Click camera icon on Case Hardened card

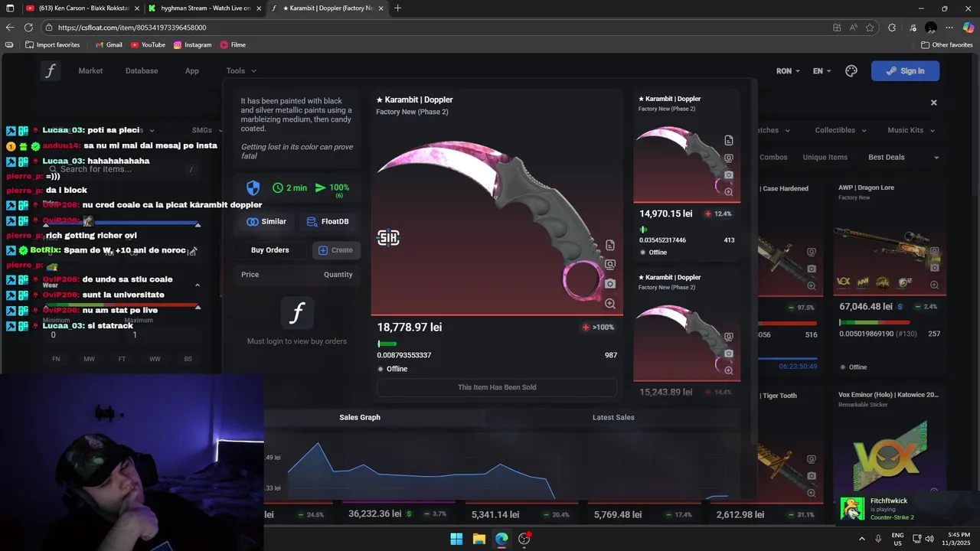point(812,269)
